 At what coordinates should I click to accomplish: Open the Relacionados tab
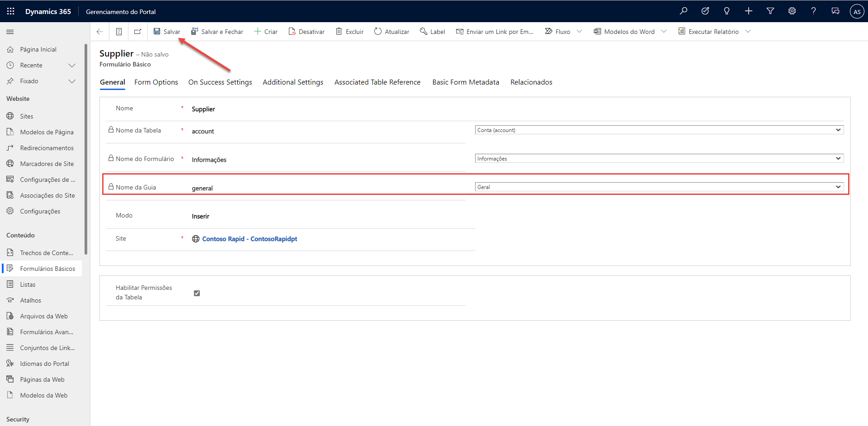tap(531, 82)
